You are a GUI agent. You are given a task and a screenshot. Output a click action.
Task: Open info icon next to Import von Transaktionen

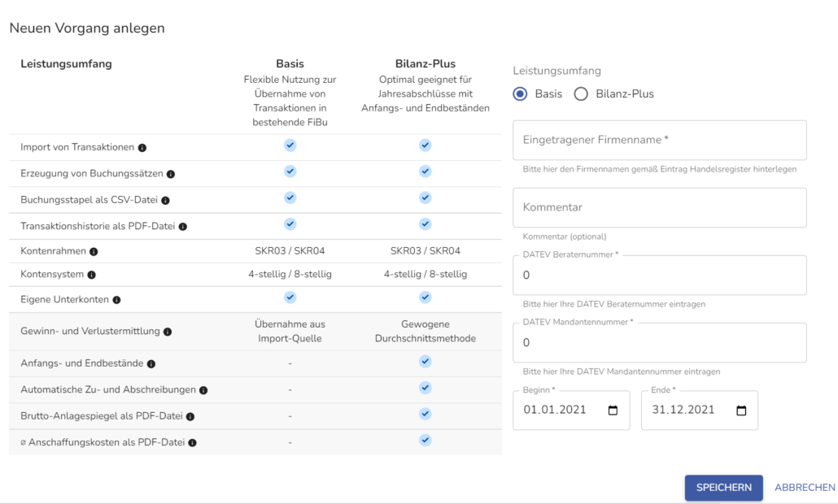click(x=142, y=148)
